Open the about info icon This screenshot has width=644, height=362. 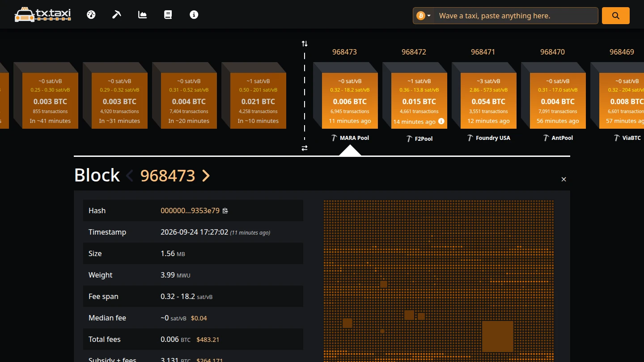[194, 15]
